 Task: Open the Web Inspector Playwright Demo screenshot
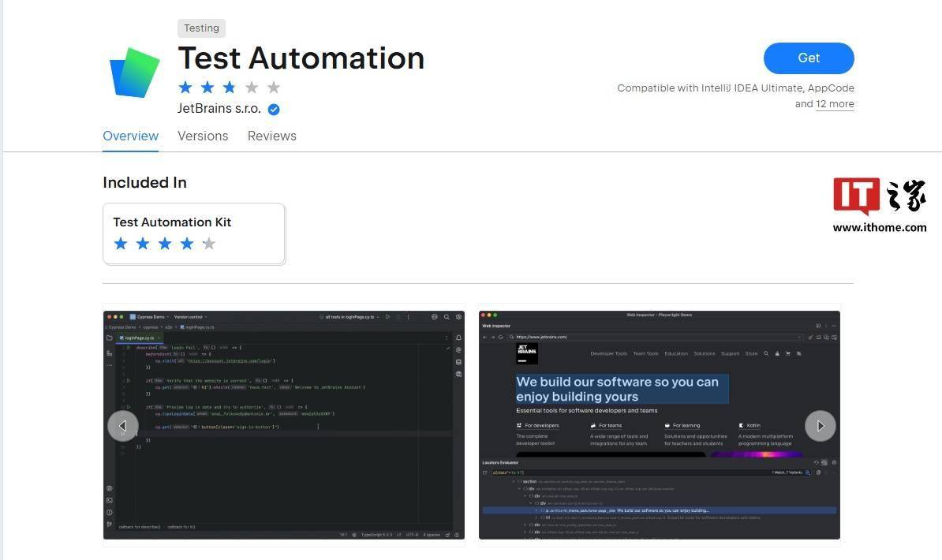pos(659,425)
